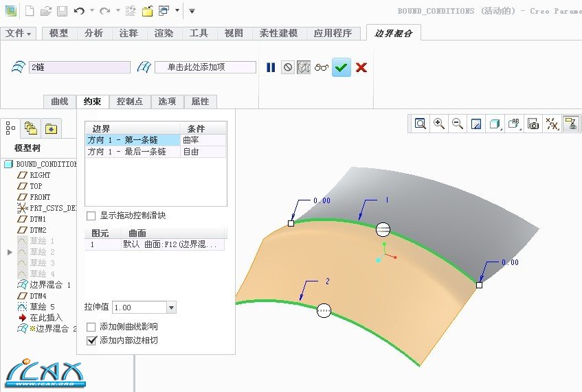Switch to the 工具 ribbon tab
Image resolution: width=582 pixels, height=392 pixels.
click(x=199, y=34)
